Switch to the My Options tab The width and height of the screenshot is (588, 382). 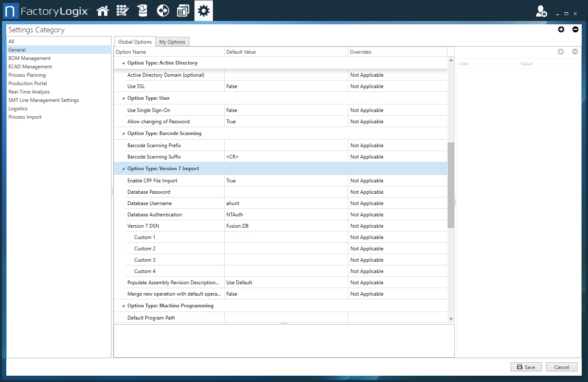pos(172,42)
